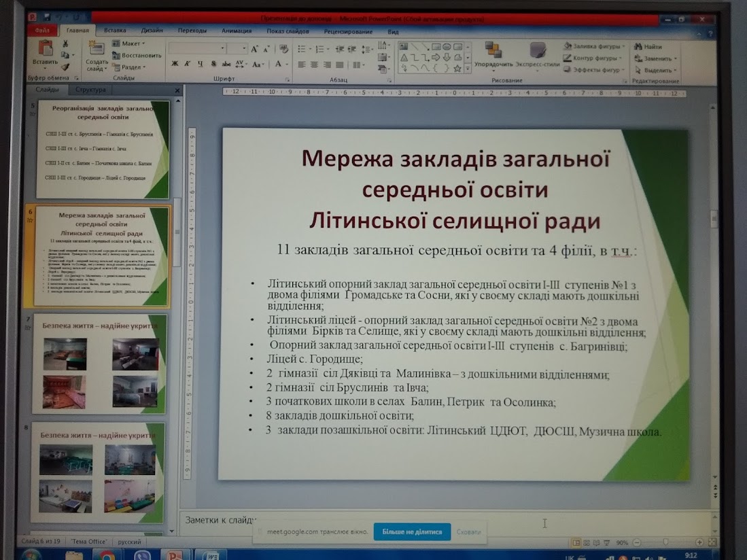This screenshot has width=747, height=560.
Task: Expand the Раздел section dropdown
Action: (128, 67)
